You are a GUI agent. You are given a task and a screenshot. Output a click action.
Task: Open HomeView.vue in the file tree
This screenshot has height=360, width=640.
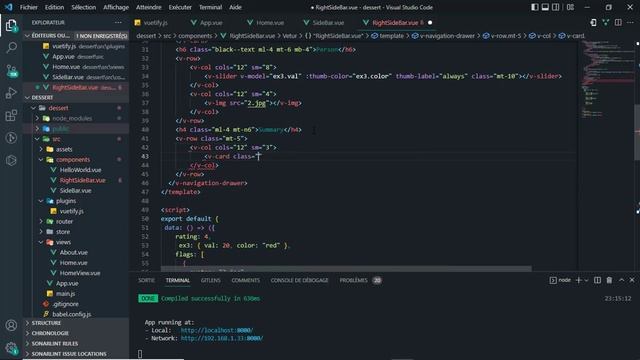point(76,273)
